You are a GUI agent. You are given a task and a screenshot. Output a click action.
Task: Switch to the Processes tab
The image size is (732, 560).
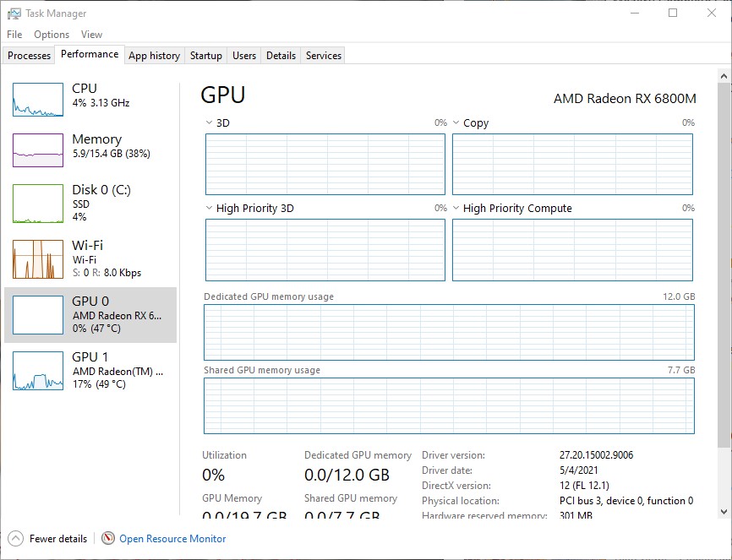point(30,56)
